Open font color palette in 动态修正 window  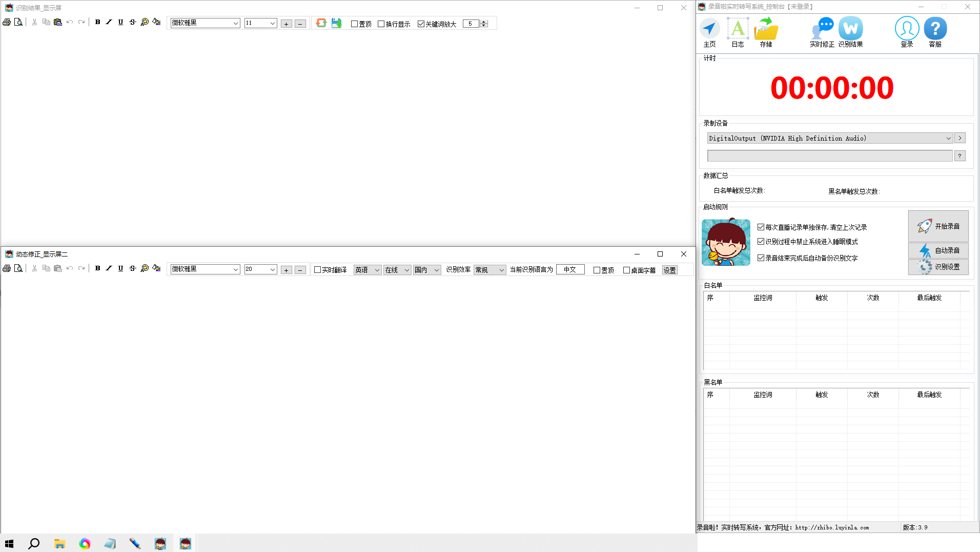tap(145, 268)
